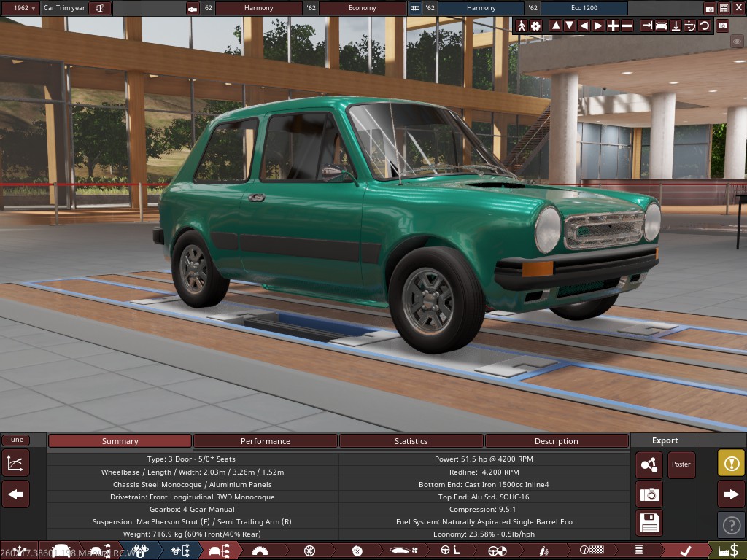Click the Economy: 23.58% row
747x560 pixels.
(484, 534)
